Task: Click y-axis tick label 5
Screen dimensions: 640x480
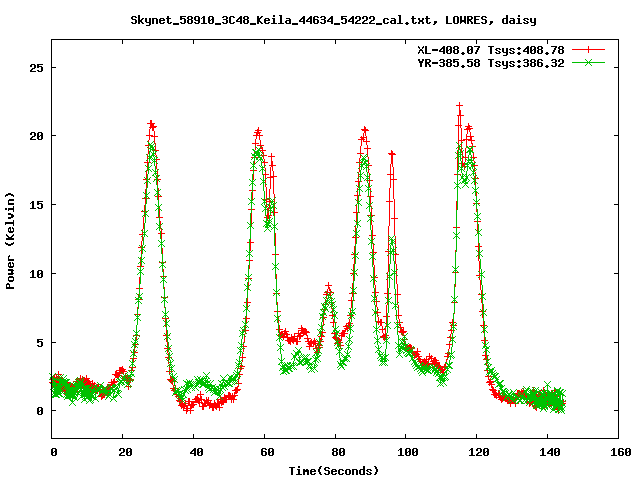Action: [x=40, y=343]
